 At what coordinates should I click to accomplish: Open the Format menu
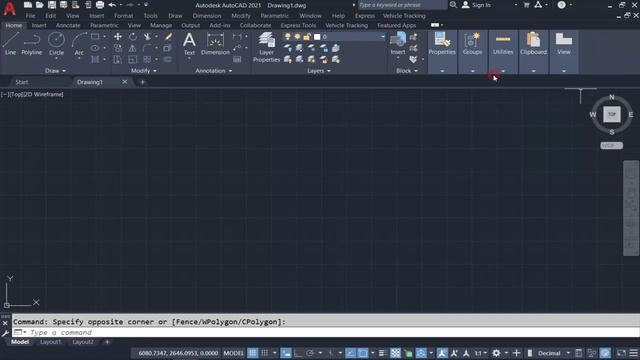pyautogui.click(x=123, y=16)
